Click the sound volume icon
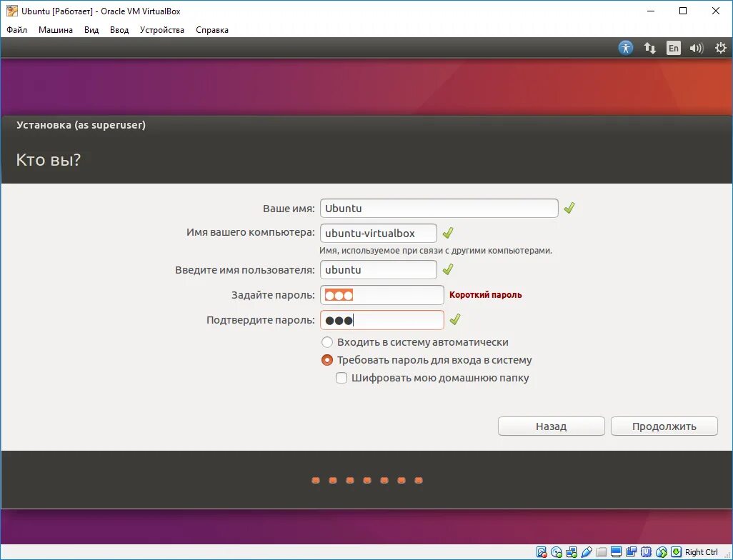Viewport: 733px width, 560px height. click(x=697, y=48)
